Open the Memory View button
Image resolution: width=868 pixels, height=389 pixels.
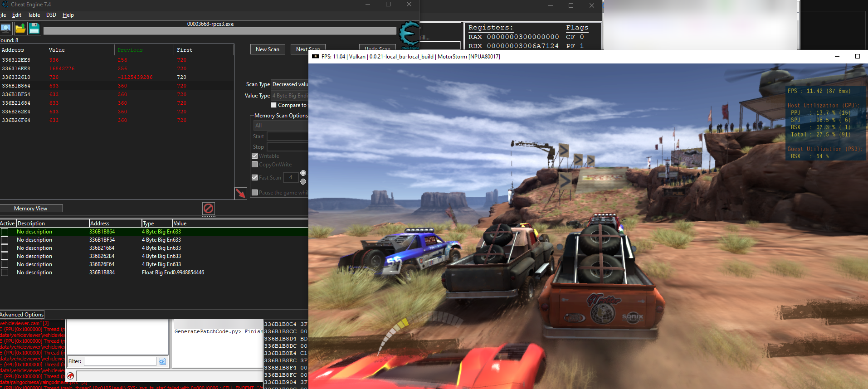(x=31, y=209)
